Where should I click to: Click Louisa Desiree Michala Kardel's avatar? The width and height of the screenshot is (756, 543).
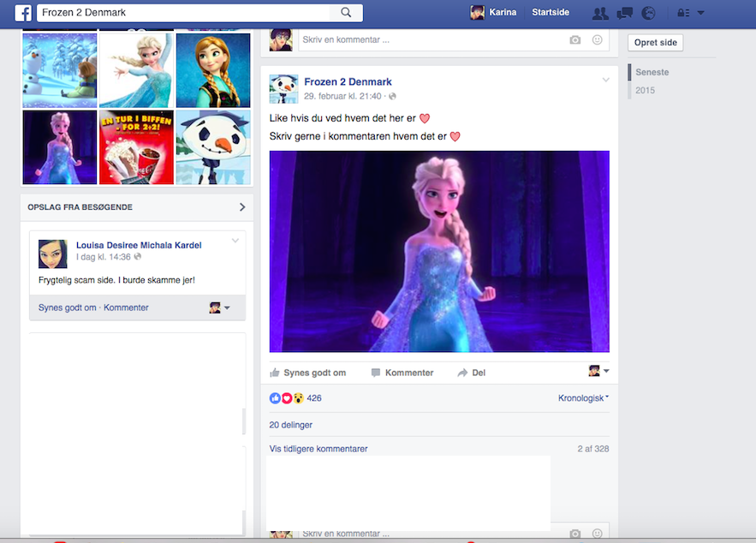point(52,254)
